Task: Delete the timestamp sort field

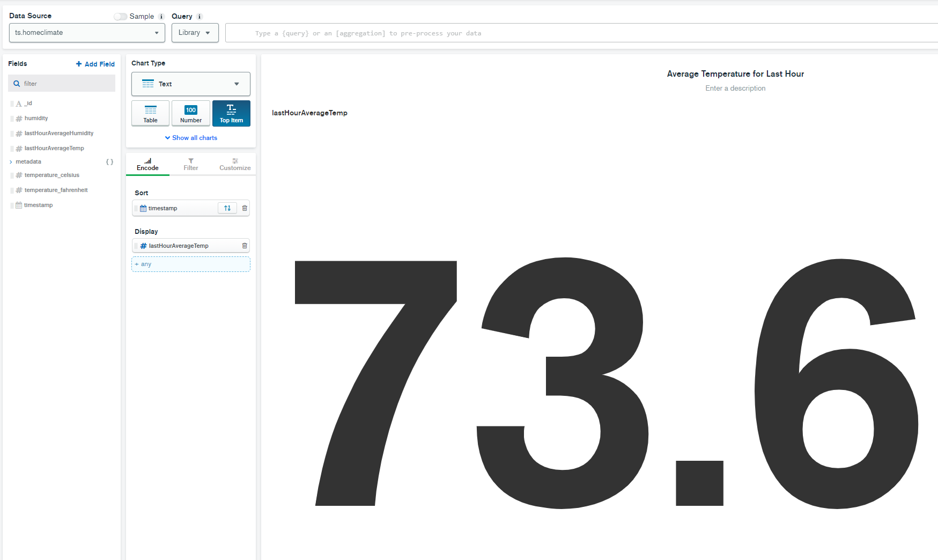Action: point(245,208)
